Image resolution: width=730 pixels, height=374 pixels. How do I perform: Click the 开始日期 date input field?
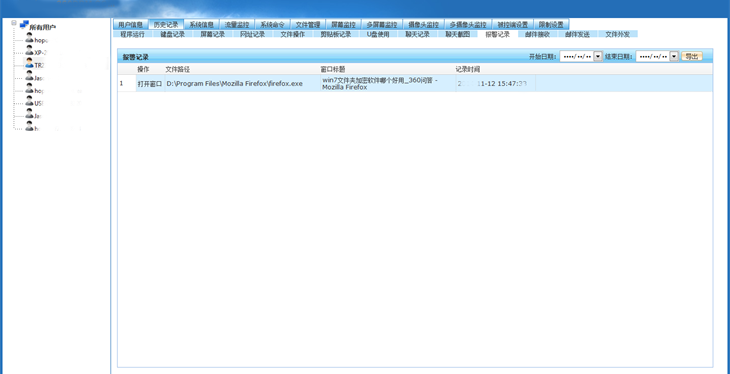576,56
